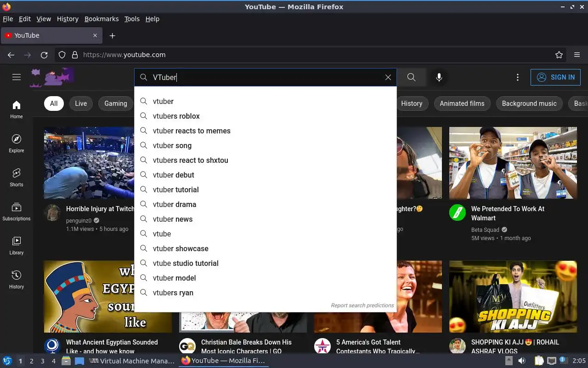Choose the 'vtubers ryan' suggestion

point(266,293)
